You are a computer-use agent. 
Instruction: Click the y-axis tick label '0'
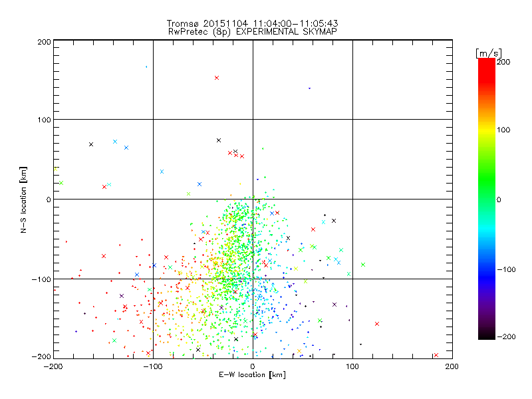coord(49,199)
